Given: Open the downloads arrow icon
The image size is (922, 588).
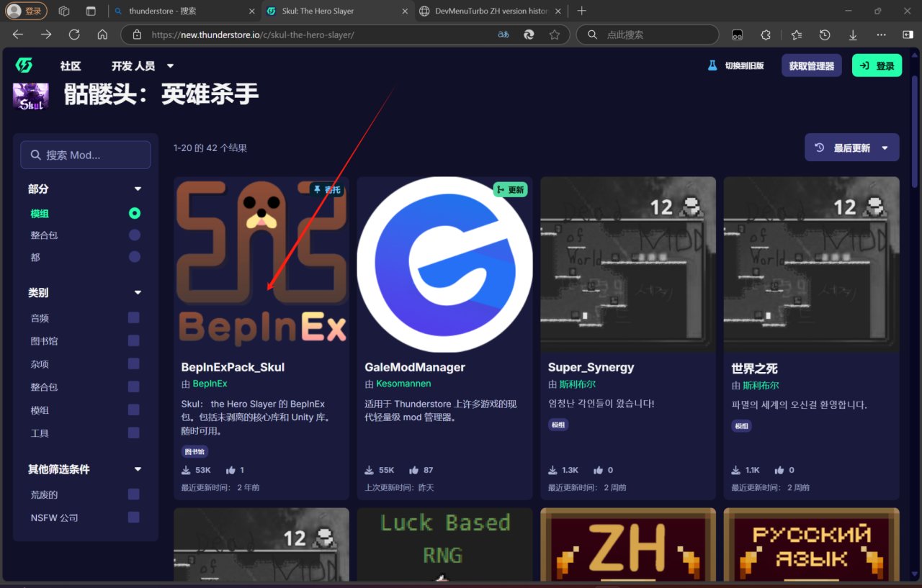Looking at the screenshot, I should tap(853, 35).
